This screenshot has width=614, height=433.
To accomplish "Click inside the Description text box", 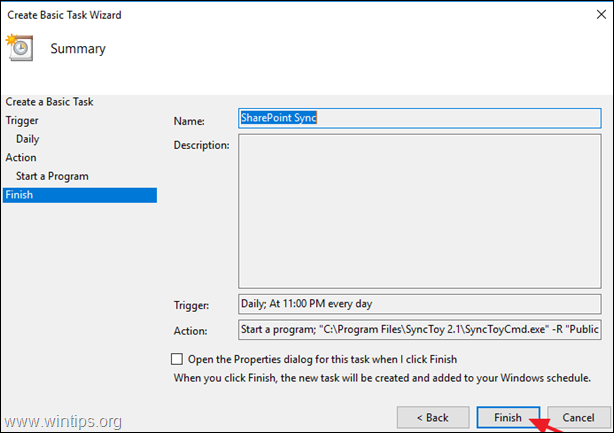I will pyautogui.click(x=419, y=211).
